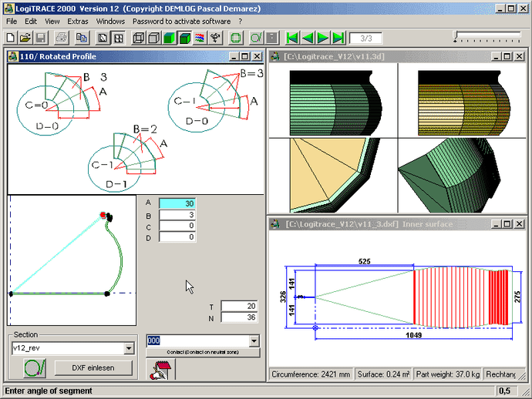532x399 pixels.
Task: Adjust the toolbar slider handle
Action: tap(456, 36)
